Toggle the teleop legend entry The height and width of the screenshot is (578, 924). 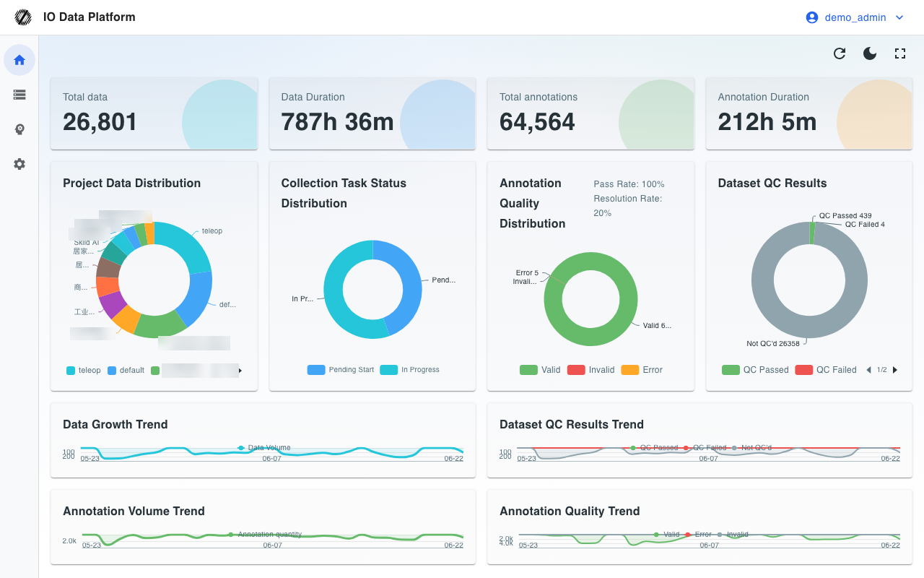pyautogui.click(x=84, y=370)
